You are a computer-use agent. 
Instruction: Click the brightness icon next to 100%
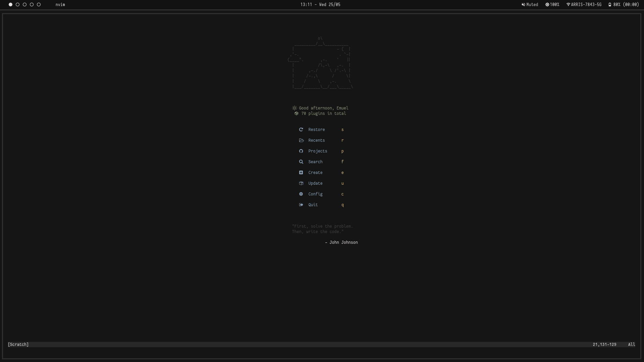pos(547,5)
